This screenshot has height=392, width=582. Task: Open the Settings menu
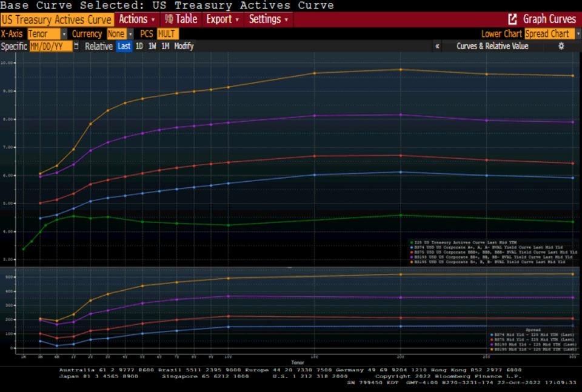(x=267, y=19)
